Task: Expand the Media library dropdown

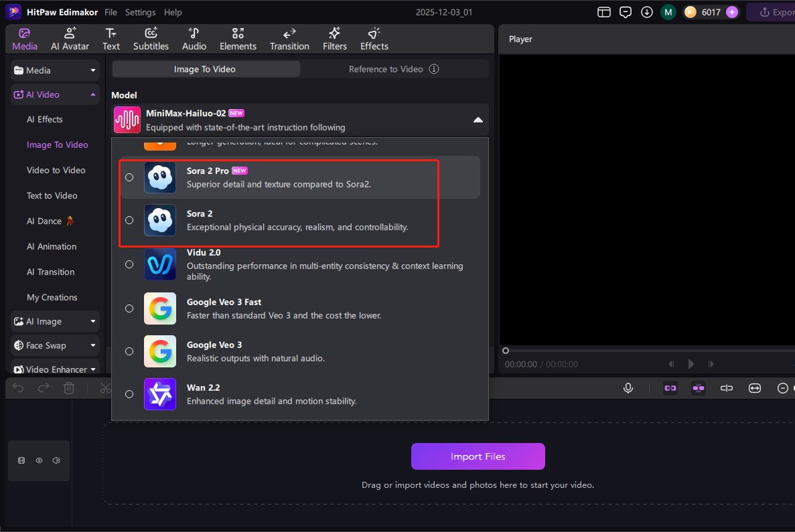Action: (54, 70)
